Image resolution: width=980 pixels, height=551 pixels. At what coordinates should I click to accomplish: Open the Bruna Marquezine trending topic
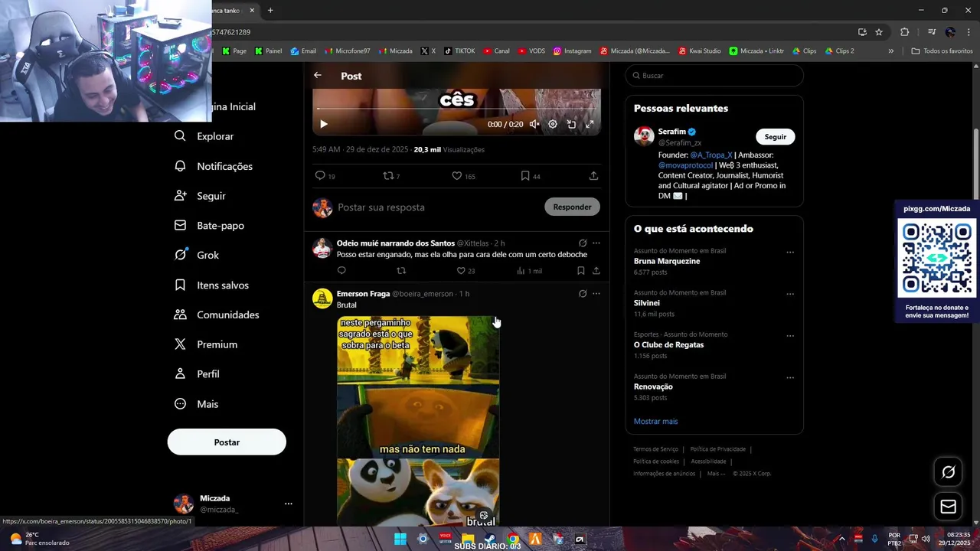tap(667, 261)
